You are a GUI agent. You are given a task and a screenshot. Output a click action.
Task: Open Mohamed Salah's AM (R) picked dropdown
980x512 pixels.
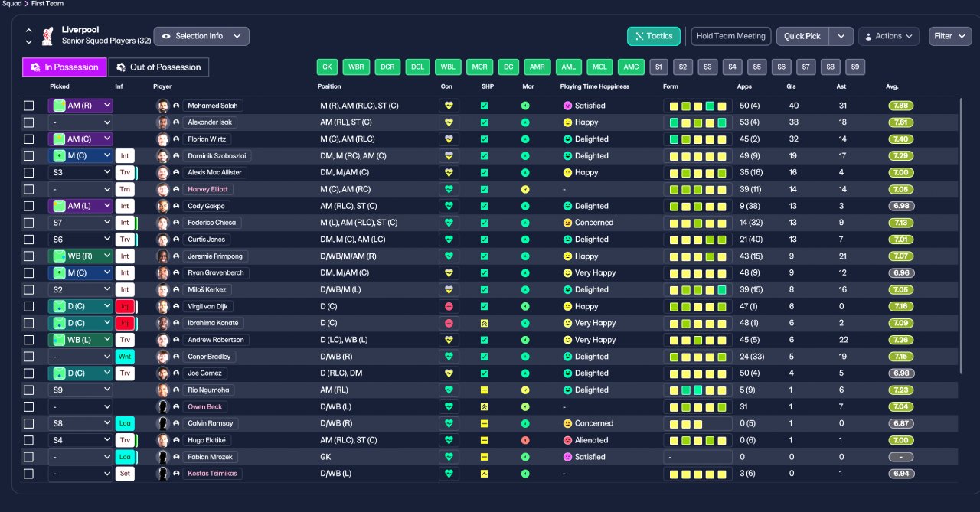click(x=80, y=106)
